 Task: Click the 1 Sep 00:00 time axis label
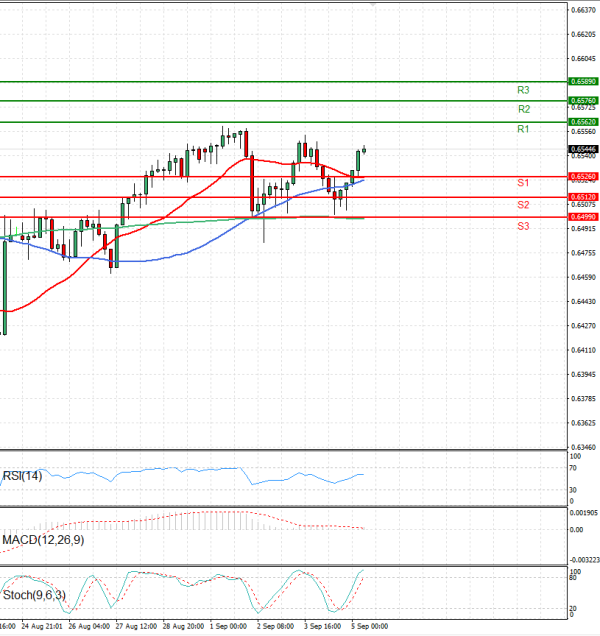pyautogui.click(x=228, y=627)
